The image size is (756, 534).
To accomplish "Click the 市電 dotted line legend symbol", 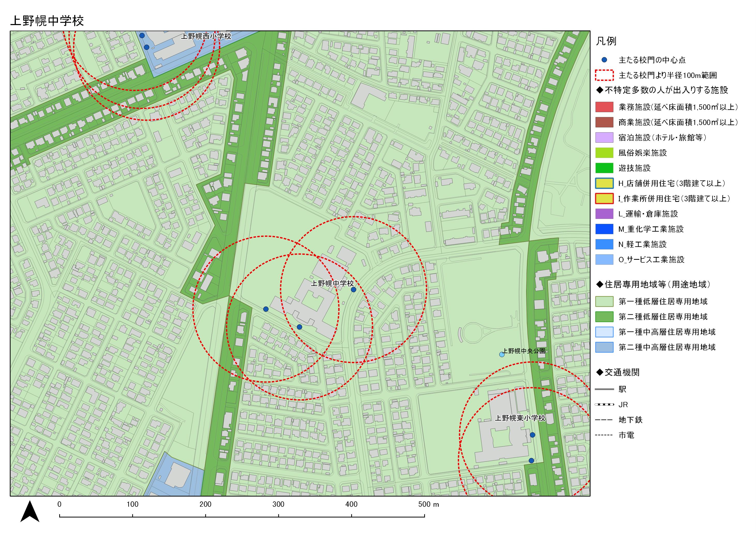I will coord(604,435).
